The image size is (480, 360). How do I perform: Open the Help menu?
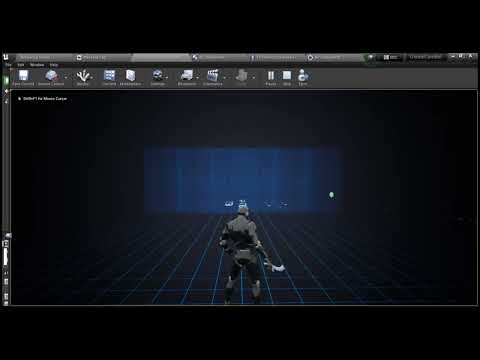coord(54,65)
